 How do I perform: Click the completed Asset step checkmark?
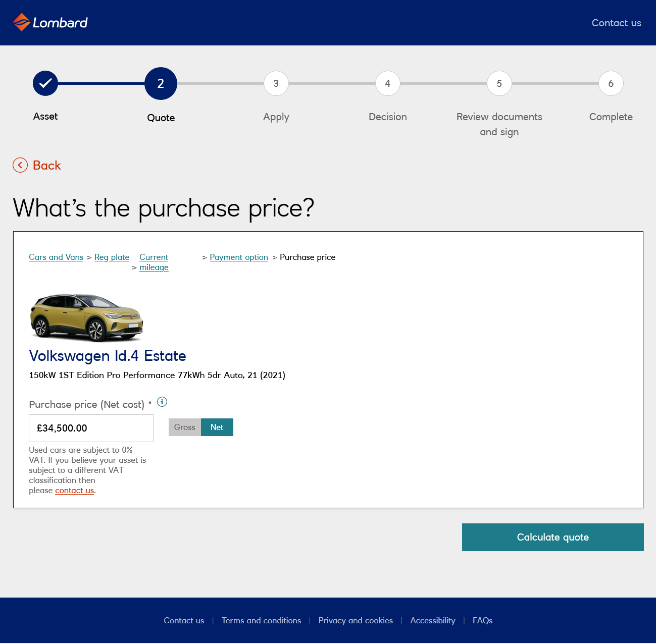coord(45,83)
